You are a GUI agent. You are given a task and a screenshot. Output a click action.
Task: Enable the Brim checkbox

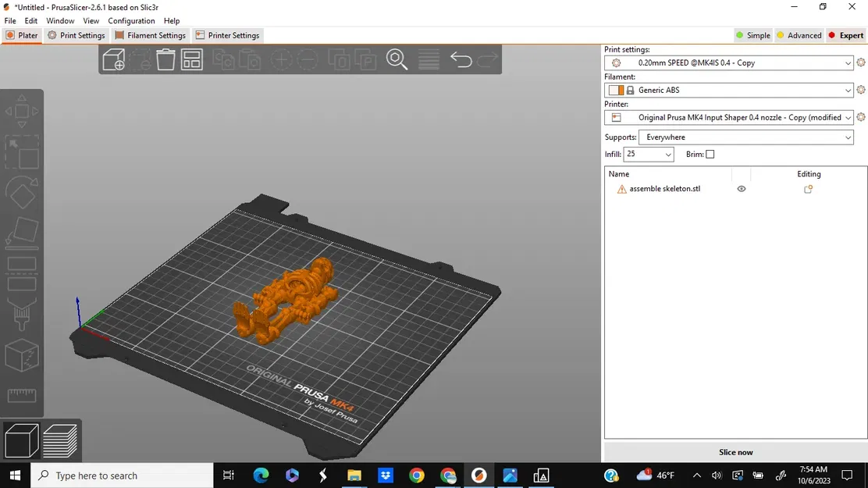[710, 154]
